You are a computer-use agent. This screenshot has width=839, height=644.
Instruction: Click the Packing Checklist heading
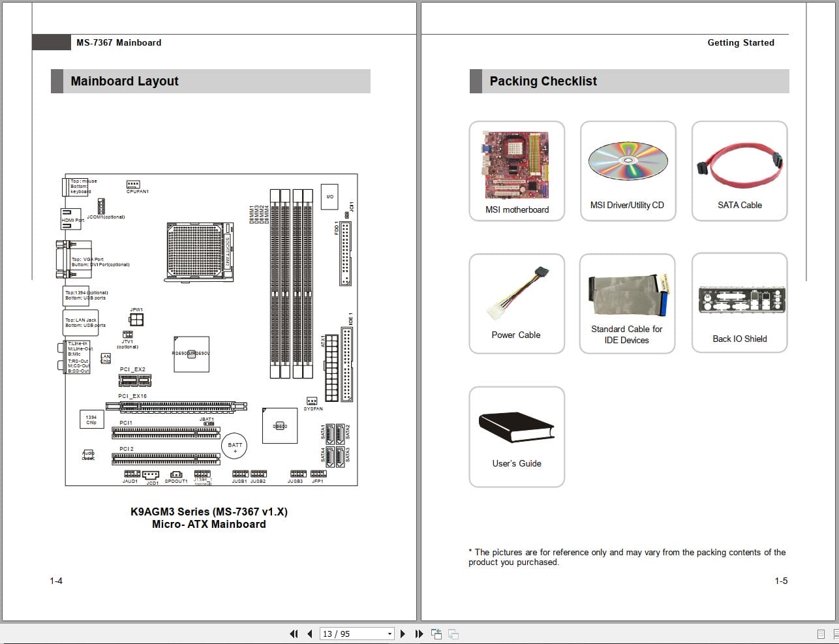pos(543,81)
